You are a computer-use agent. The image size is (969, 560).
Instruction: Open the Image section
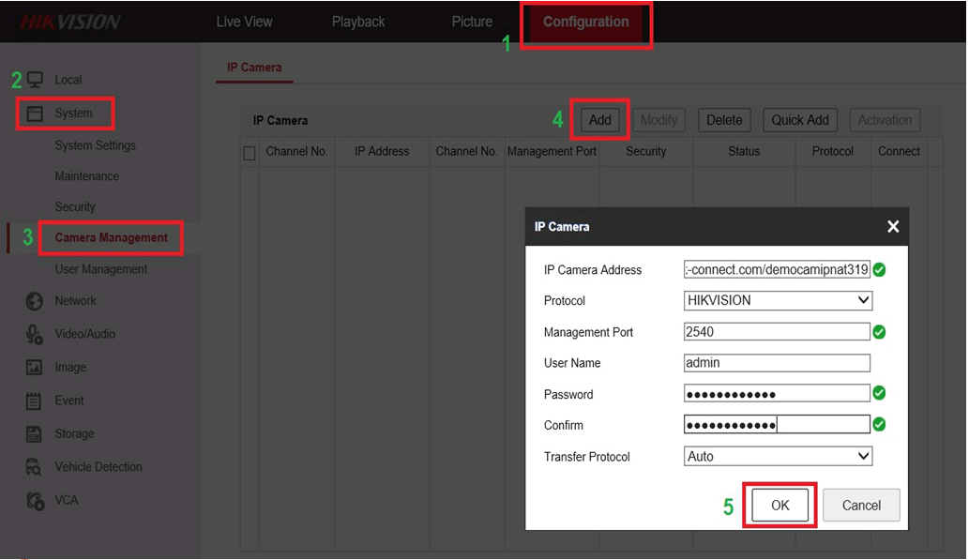(x=70, y=368)
